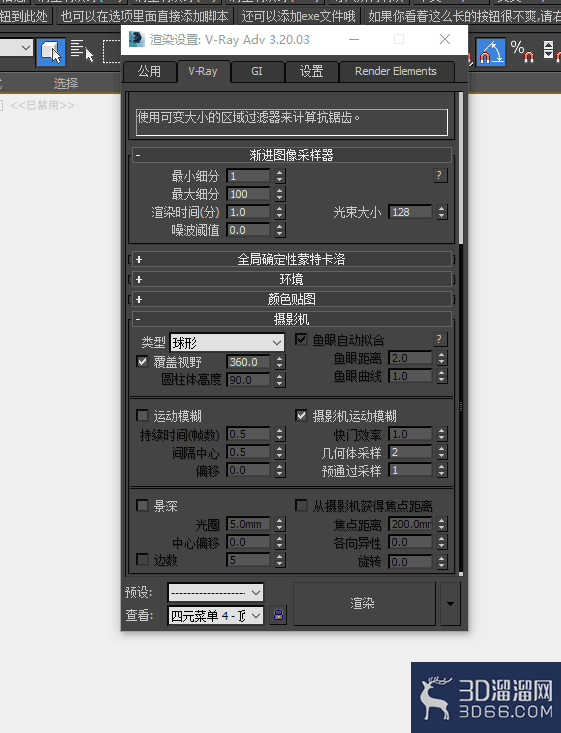The image size is (561, 733).
Task: Click the 覆盖视野 360.0 value field
Action: pos(248,362)
